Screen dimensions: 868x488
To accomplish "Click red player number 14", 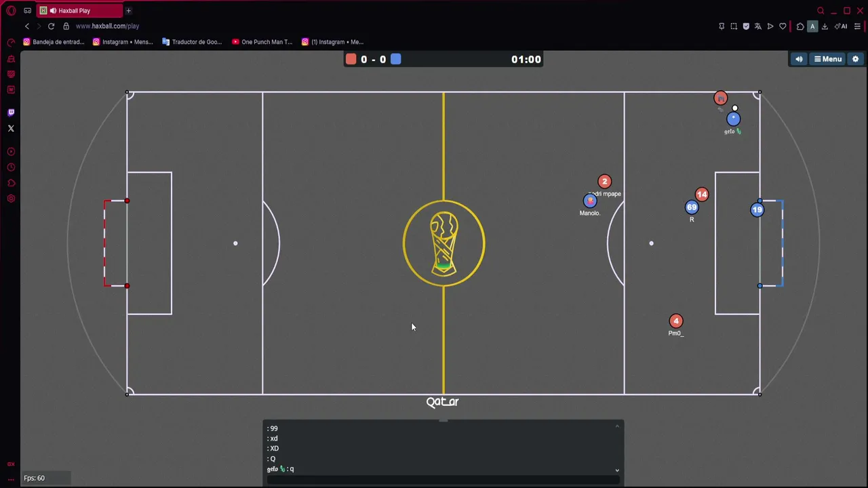I will click(x=702, y=195).
